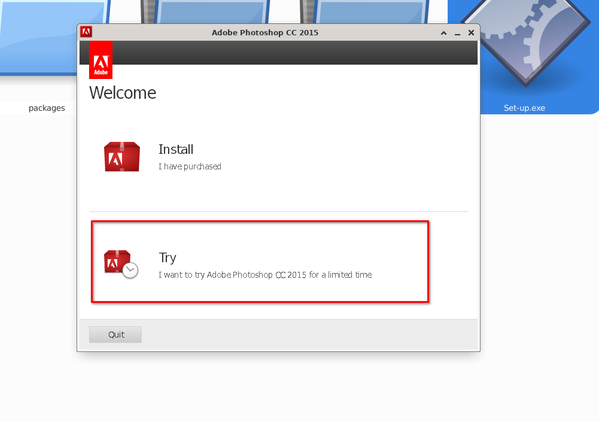Click the Quit button

pos(115,335)
